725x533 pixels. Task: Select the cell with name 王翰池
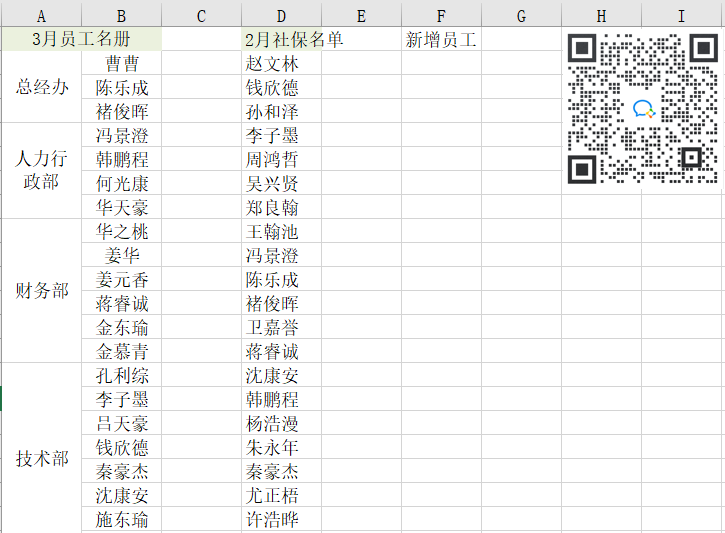click(x=281, y=232)
